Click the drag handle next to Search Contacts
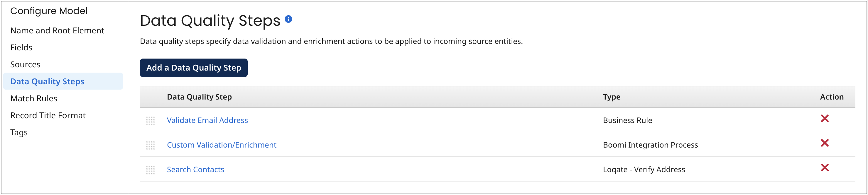The width and height of the screenshot is (868, 195). tap(151, 170)
